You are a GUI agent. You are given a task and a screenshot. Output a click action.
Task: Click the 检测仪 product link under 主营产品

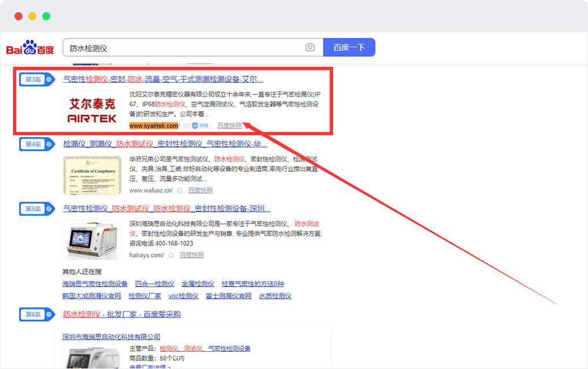169,349
